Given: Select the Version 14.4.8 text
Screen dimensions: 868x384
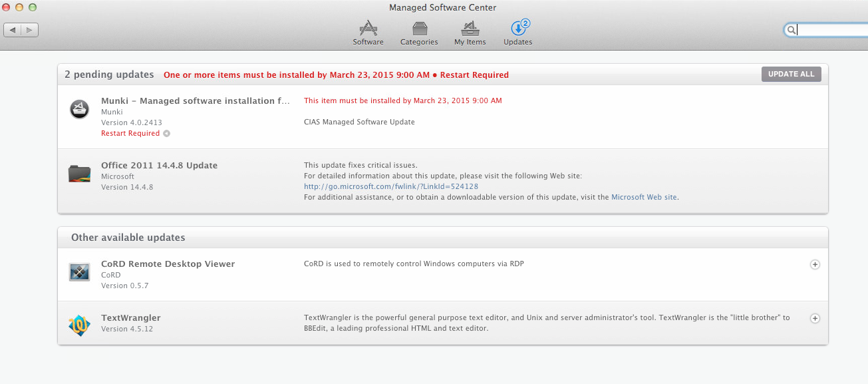Looking at the screenshot, I should click(127, 187).
